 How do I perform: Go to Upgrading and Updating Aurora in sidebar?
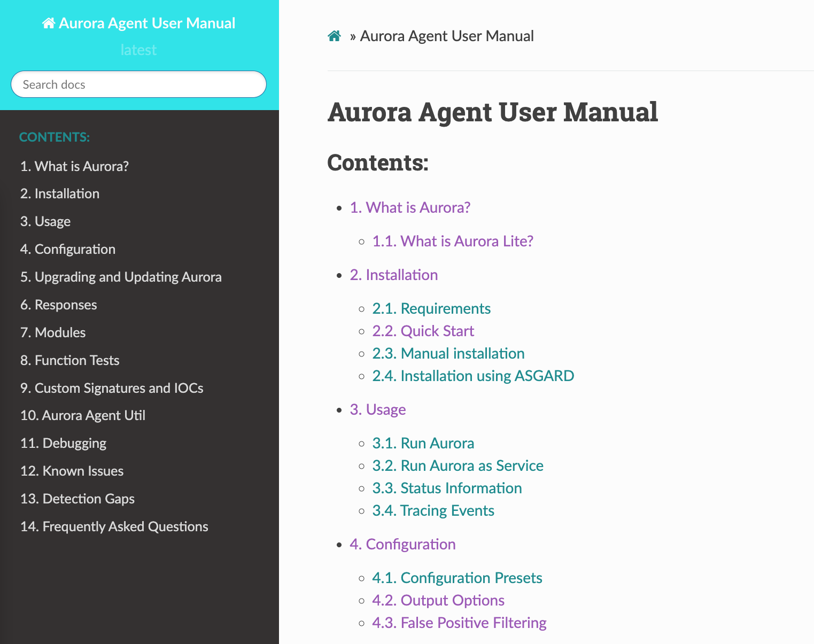tap(121, 277)
